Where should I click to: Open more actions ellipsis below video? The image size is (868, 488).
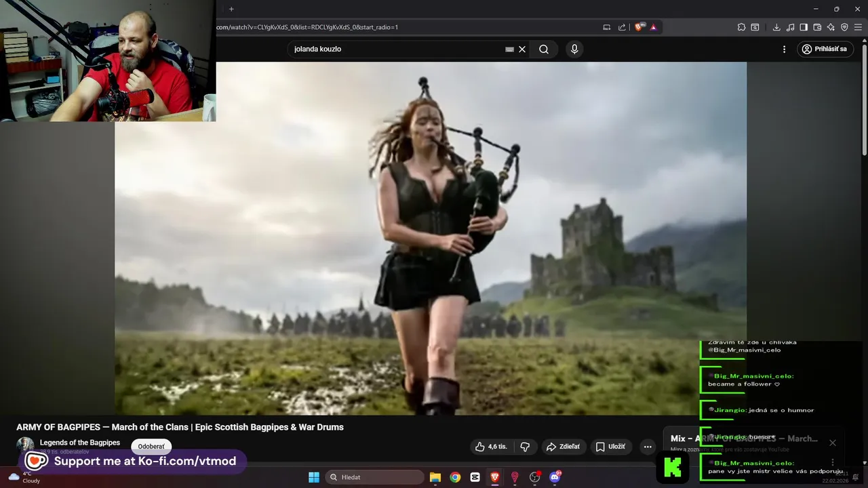(x=648, y=447)
